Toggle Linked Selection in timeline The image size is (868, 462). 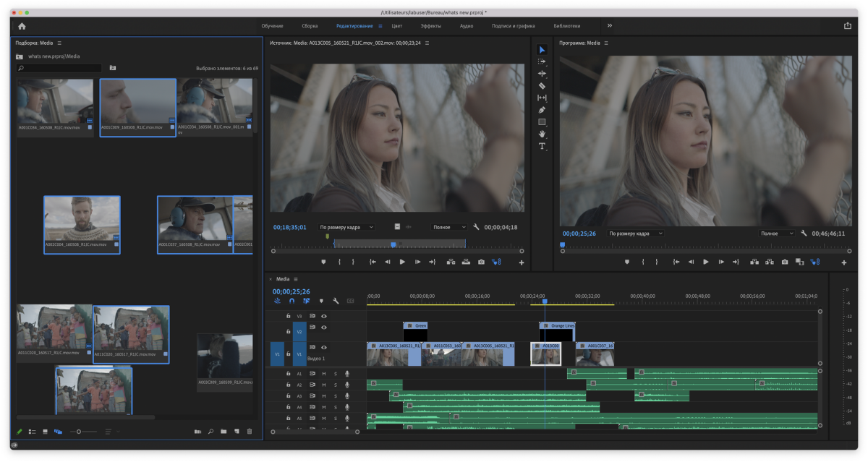point(307,301)
